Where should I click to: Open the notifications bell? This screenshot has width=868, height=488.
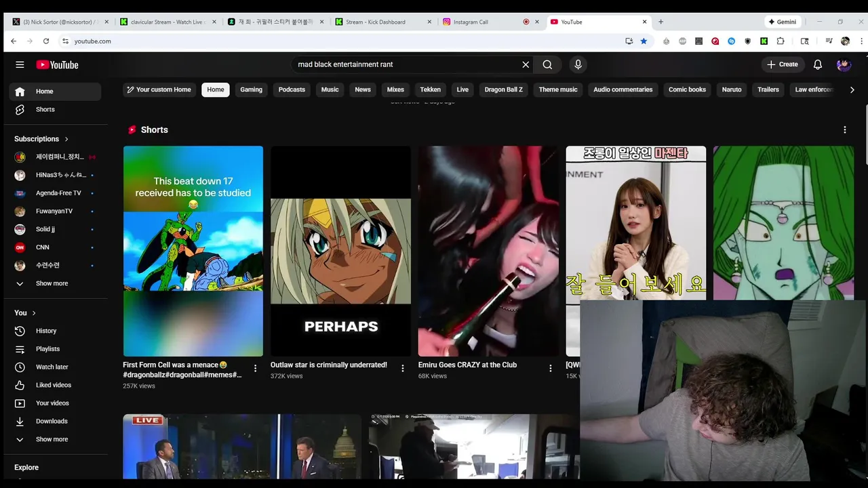818,64
